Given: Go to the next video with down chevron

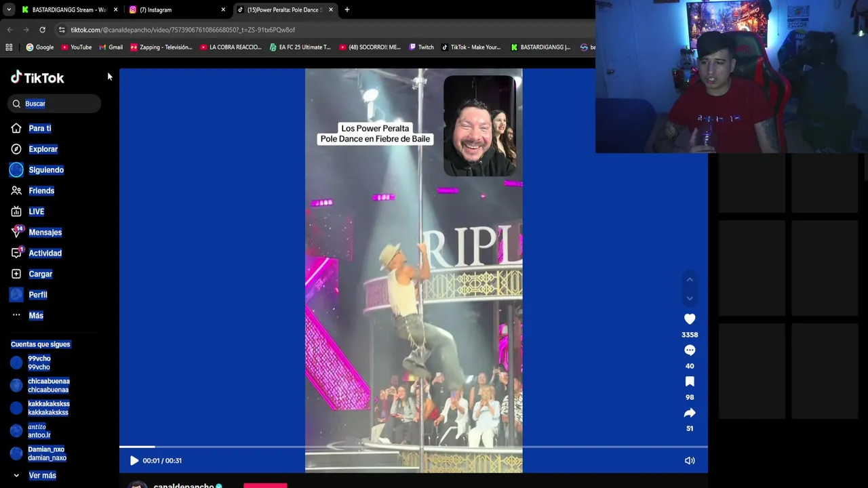Looking at the screenshot, I should pyautogui.click(x=690, y=298).
